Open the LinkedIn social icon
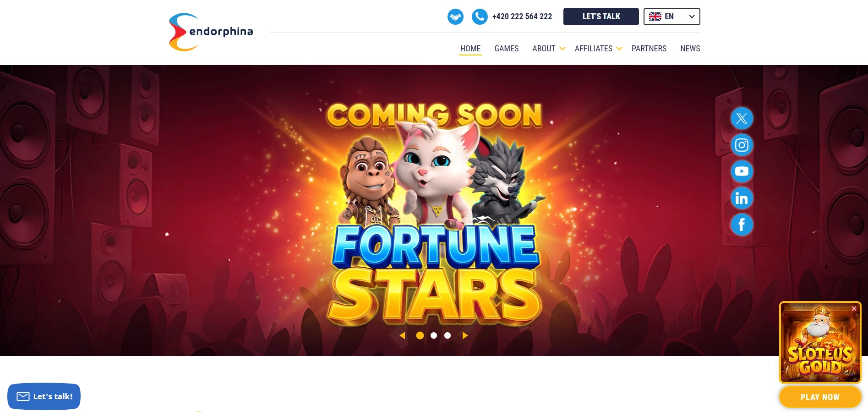 (x=742, y=198)
